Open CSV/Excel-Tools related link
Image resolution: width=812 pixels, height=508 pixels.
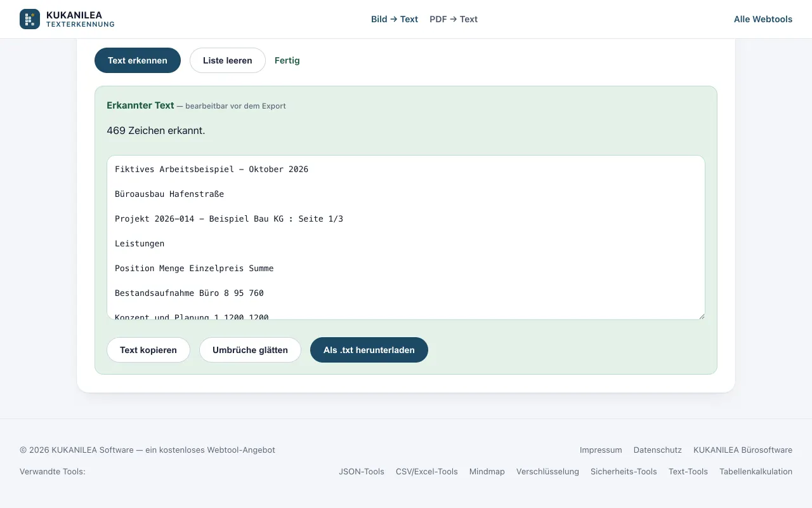pyautogui.click(x=427, y=471)
